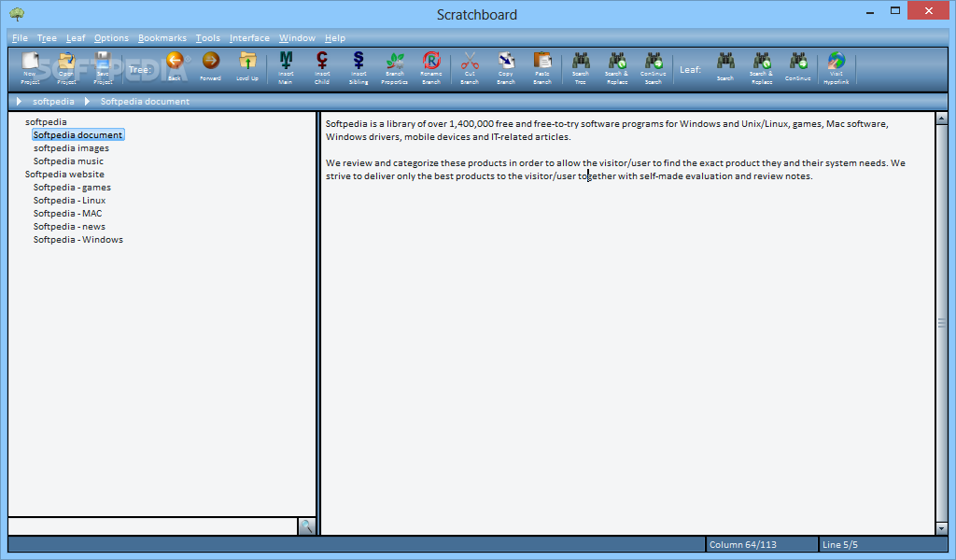Open the Interface menu
Viewport: 956px width, 560px height.
pos(249,37)
